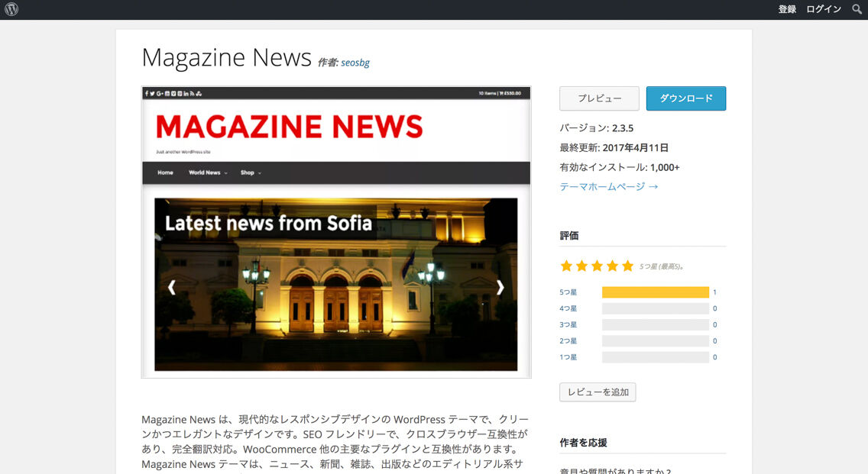Click the count 1 beside the 5-star bar
The width and height of the screenshot is (868, 474).
coord(714,292)
